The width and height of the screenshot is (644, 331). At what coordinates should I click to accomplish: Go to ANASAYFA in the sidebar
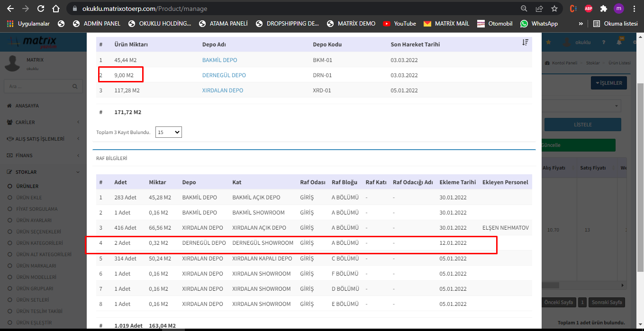(27, 106)
